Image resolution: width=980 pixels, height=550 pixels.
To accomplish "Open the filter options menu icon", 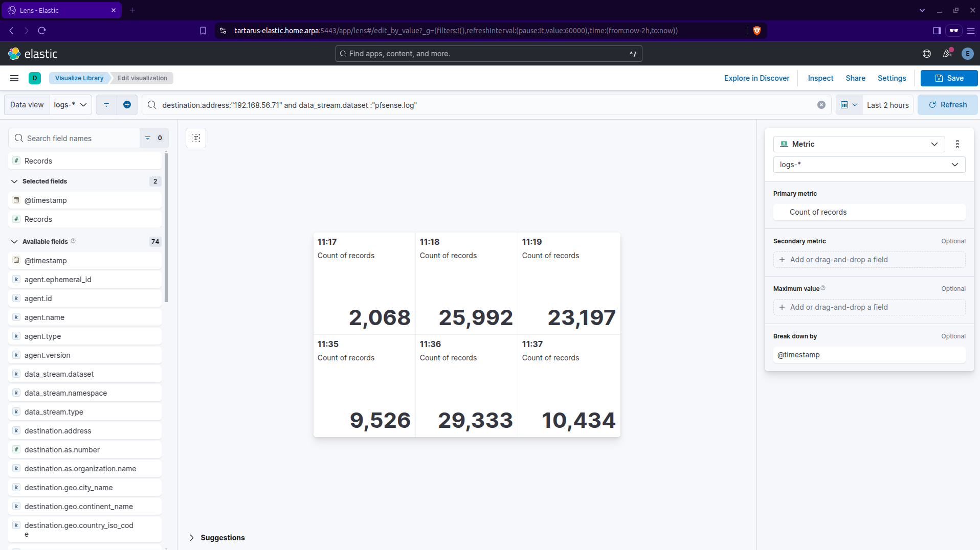I will point(106,105).
